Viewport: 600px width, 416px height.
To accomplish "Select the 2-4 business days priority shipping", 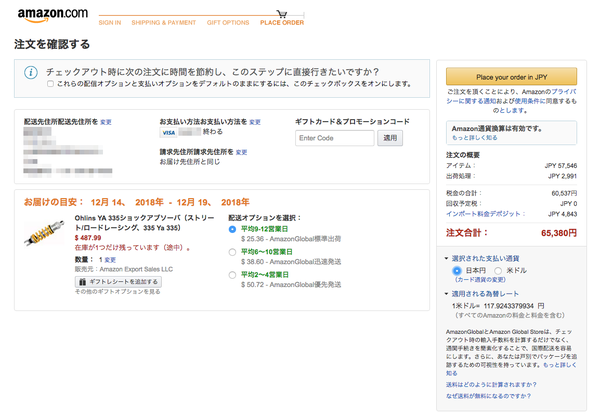I will point(232,275).
